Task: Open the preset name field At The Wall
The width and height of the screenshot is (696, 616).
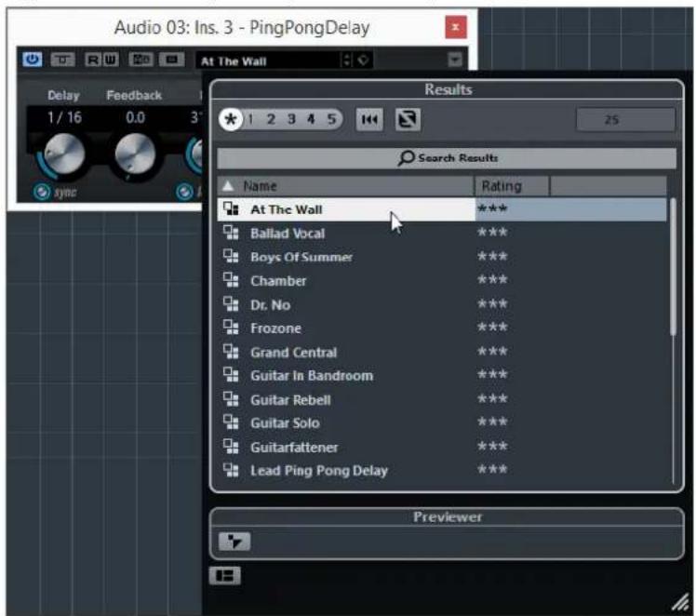Action: click(x=269, y=60)
